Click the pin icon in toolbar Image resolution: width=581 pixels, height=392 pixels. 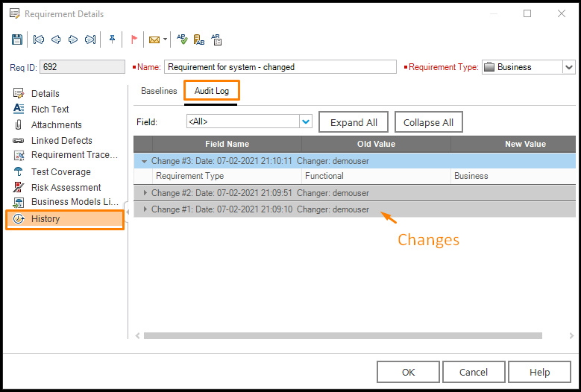pos(113,39)
